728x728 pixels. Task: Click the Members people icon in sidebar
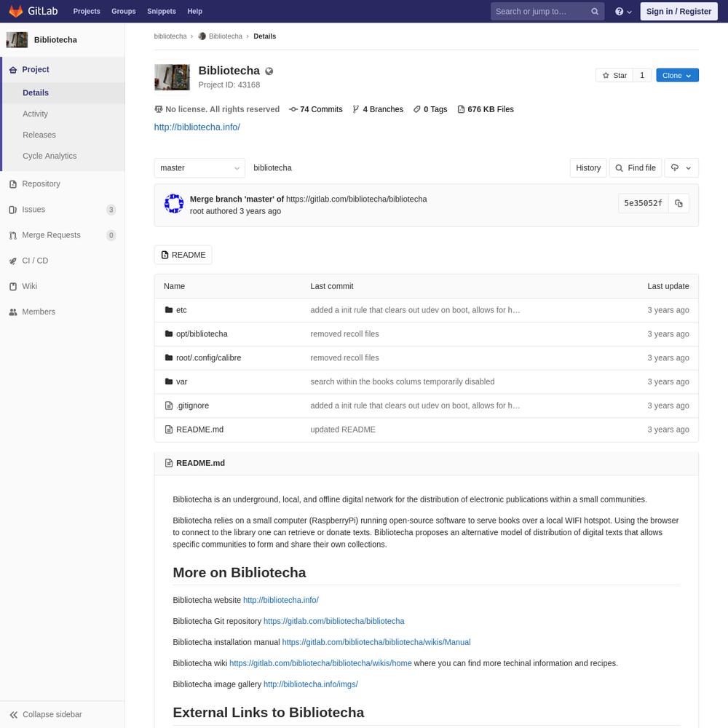[13, 312]
